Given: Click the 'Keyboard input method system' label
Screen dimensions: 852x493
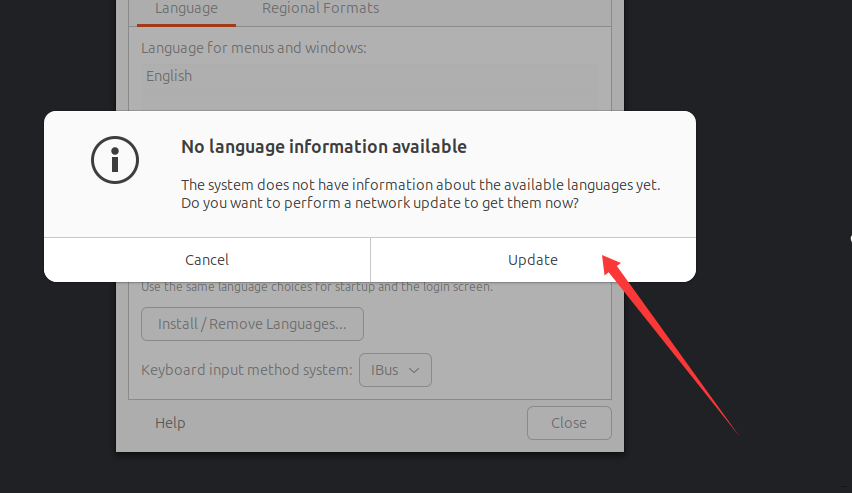Looking at the screenshot, I should click(247, 370).
